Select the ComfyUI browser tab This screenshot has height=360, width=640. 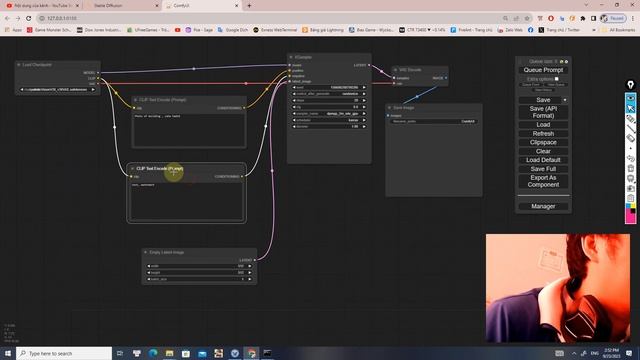(202, 6)
